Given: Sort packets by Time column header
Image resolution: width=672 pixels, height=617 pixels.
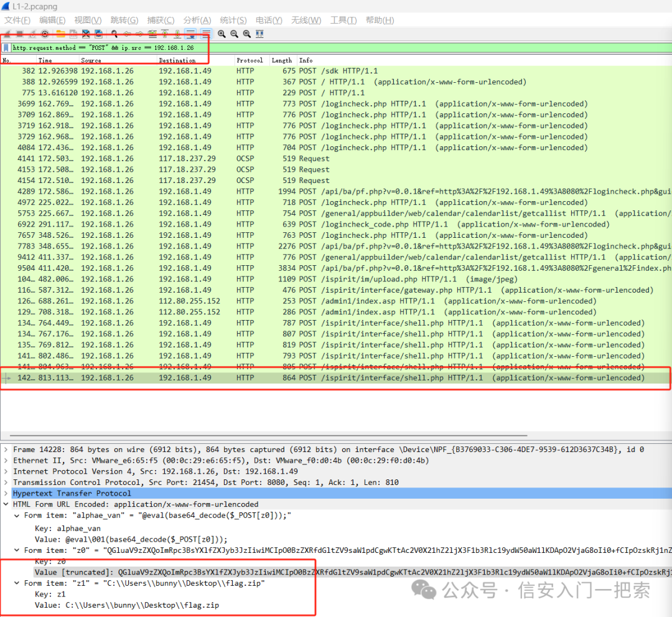Looking at the screenshot, I should 58,60.
